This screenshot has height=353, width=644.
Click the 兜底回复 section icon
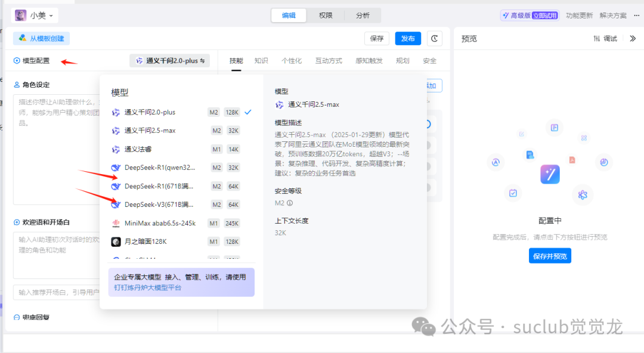17,317
